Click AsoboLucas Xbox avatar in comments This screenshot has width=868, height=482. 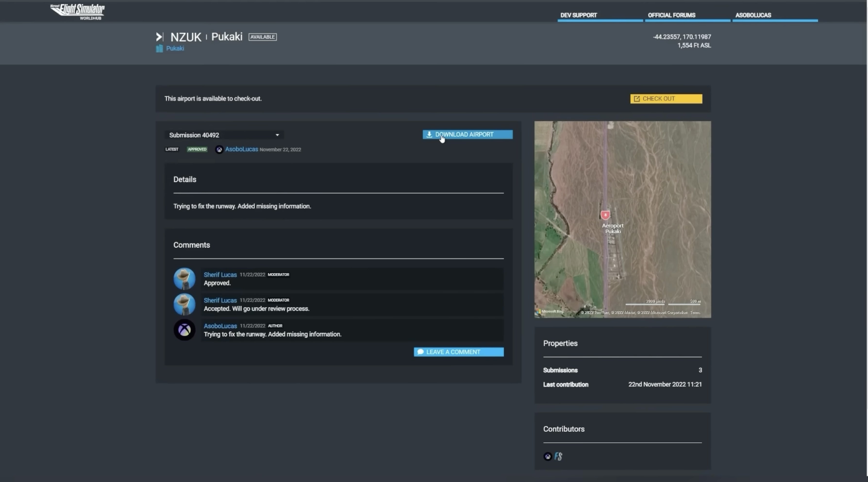(184, 330)
